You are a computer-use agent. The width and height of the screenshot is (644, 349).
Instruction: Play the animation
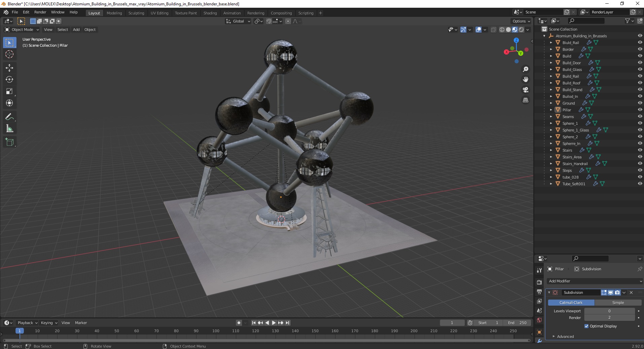(x=274, y=323)
